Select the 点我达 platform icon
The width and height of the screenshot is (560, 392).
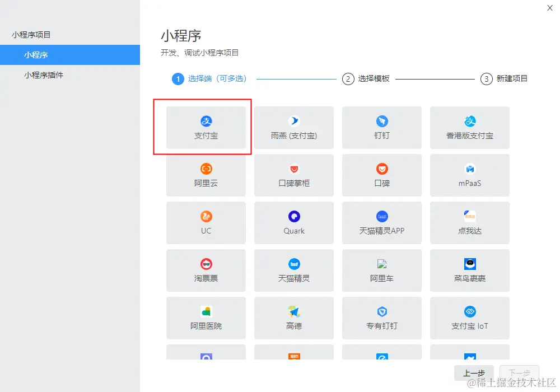coord(470,216)
